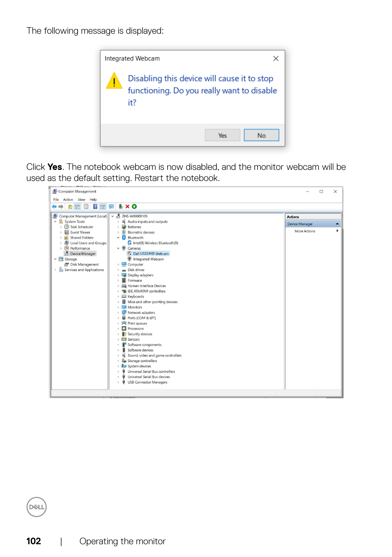
Task: Select the Dell U3224KB Webcam device
Action: [x=151, y=254]
